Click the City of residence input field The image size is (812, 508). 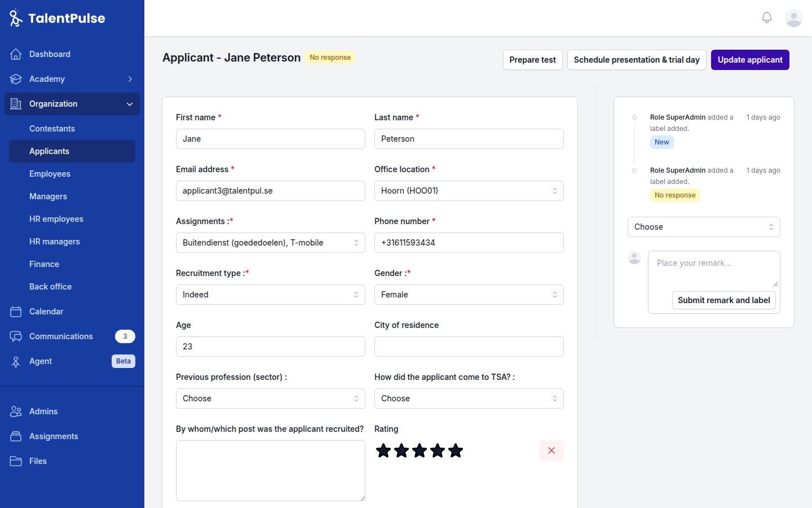click(x=469, y=346)
